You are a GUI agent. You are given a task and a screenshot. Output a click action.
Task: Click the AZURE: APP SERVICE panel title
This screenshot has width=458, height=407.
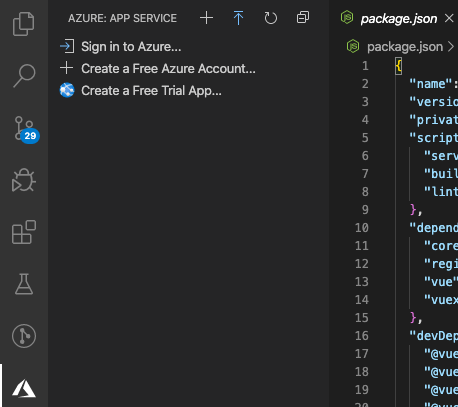click(x=122, y=18)
